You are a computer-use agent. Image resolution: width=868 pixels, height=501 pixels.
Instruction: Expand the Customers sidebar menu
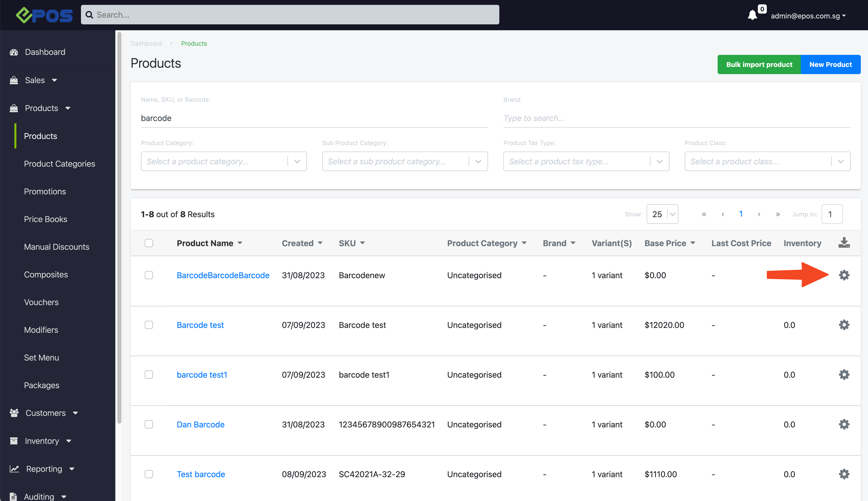pyautogui.click(x=51, y=413)
